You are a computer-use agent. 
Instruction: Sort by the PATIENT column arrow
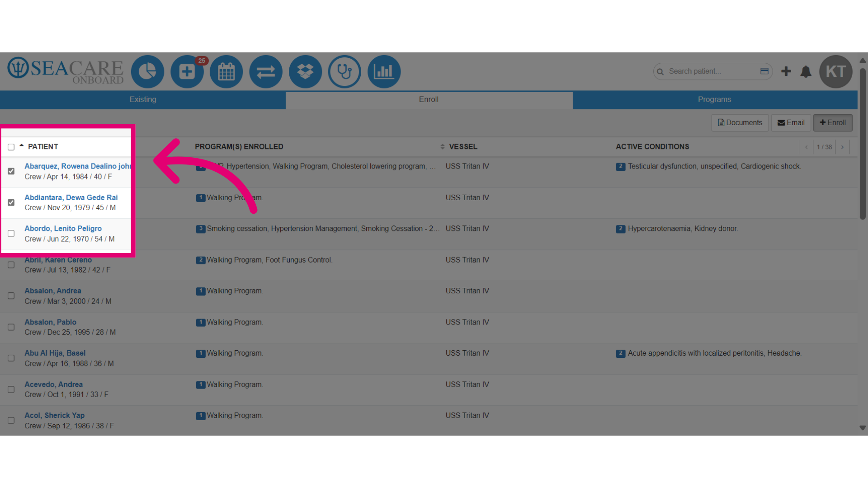(21, 145)
